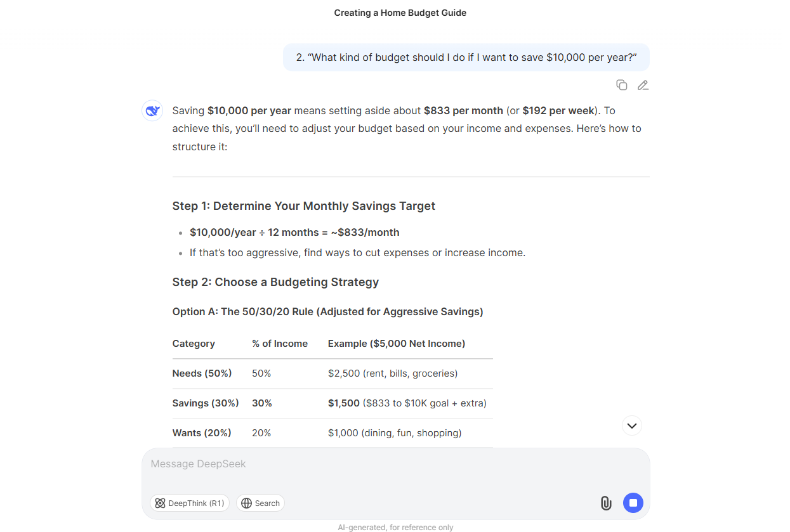Attach a file with the paperclip icon
The width and height of the screenshot is (790, 532).
[606, 503]
